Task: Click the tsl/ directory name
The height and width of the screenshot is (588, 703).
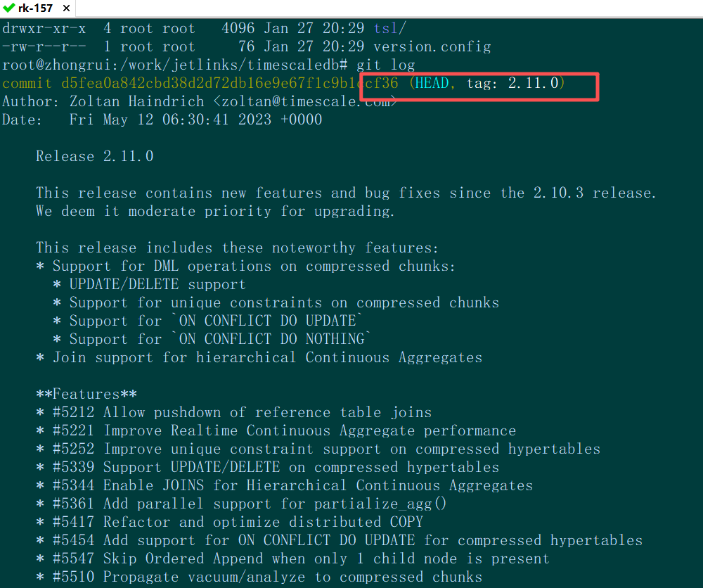Action: pos(389,28)
